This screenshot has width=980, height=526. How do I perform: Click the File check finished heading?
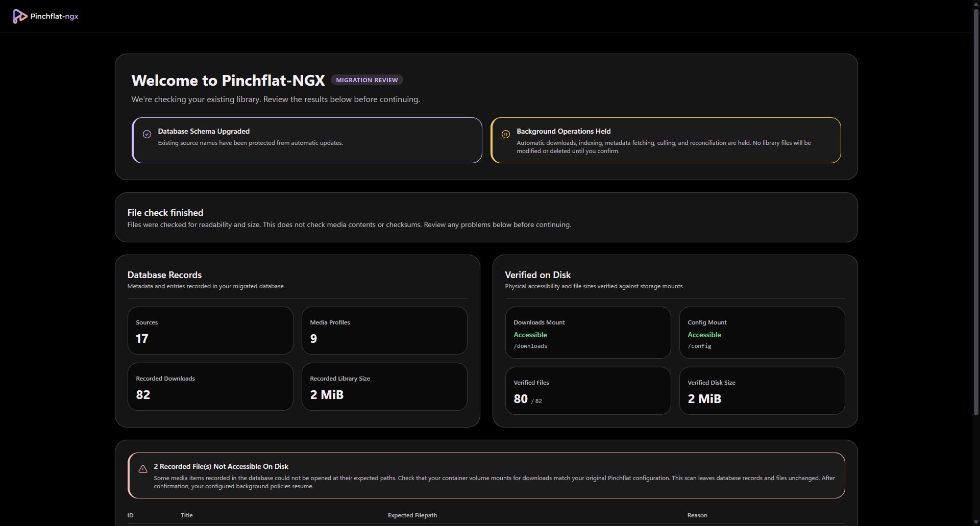tap(165, 213)
